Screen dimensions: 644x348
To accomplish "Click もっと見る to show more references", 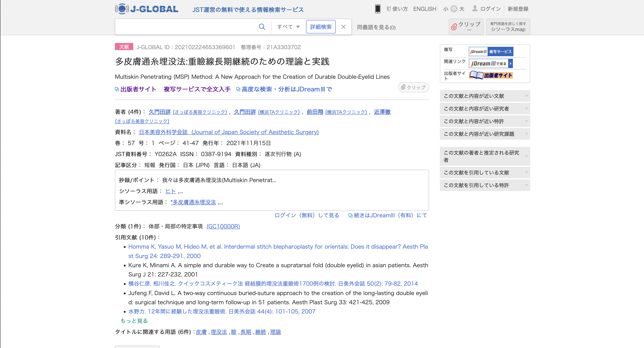I will tap(134, 321).
